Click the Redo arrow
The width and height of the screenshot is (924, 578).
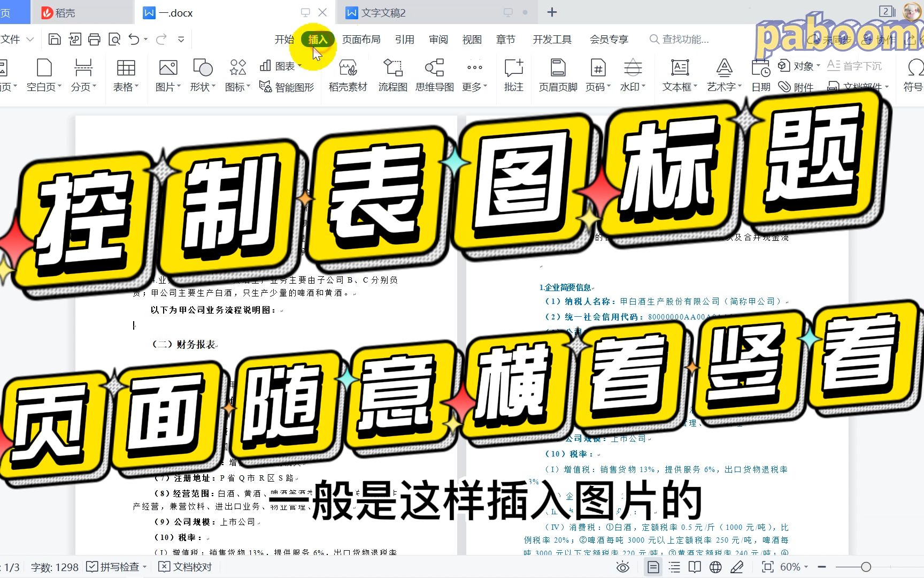pyautogui.click(x=161, y=39)
